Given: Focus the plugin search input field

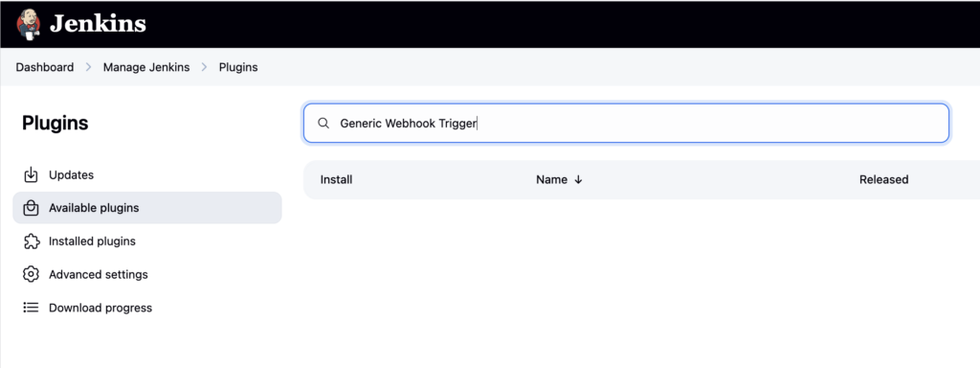Looking at the screenshot, I should 626,124.
